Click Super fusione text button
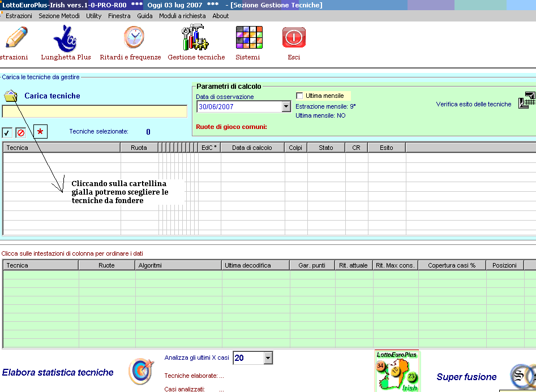The width and height of the screenshot is (536, 392). click(x=466, y=377)
